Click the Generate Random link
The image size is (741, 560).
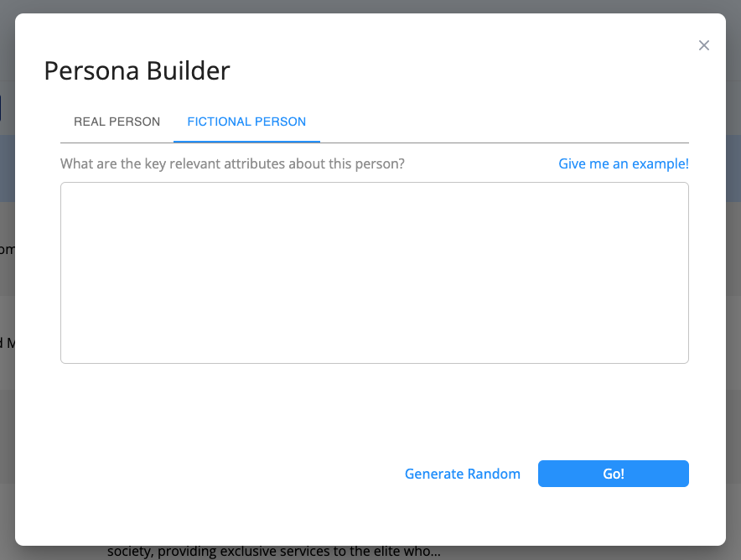463,474
